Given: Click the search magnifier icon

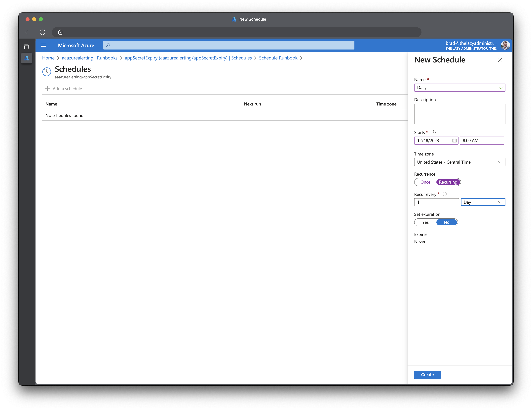Looking at the screenshot, I should point(108,45).
